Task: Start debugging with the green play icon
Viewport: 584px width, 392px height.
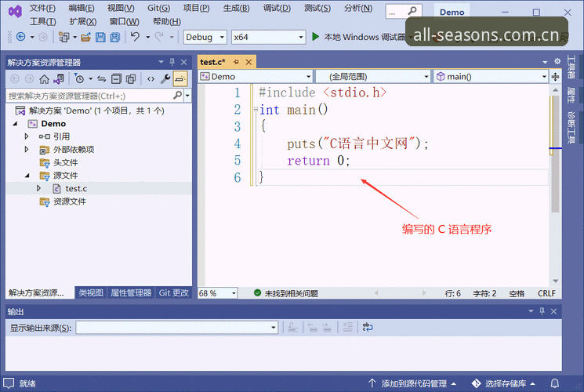Action: tap(315, 37)
